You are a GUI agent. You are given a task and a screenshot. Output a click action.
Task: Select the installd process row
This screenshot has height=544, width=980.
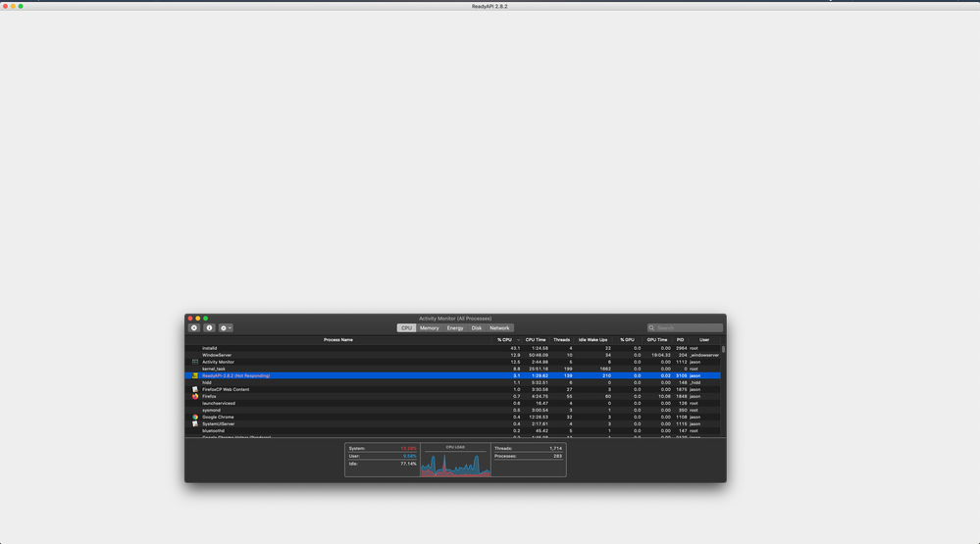coord(452,349)
